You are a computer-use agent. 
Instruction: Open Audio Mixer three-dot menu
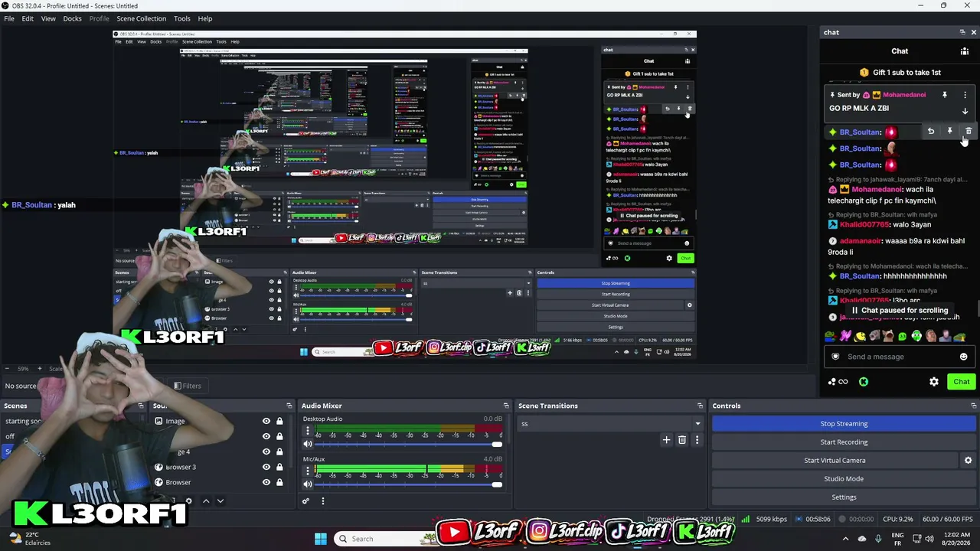coord(322,501)
